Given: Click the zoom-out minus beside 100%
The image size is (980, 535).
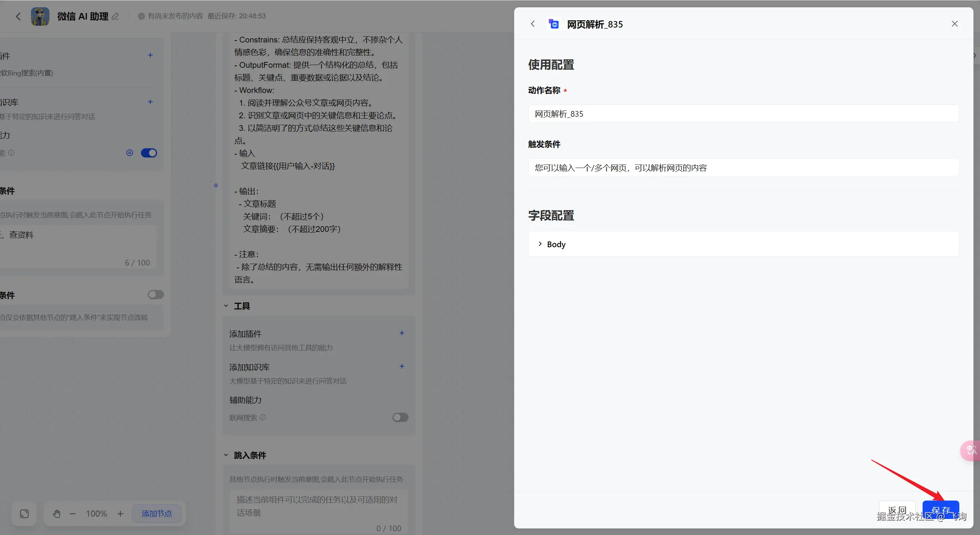Looking at the screenshot, I should (x=72, y=514).
